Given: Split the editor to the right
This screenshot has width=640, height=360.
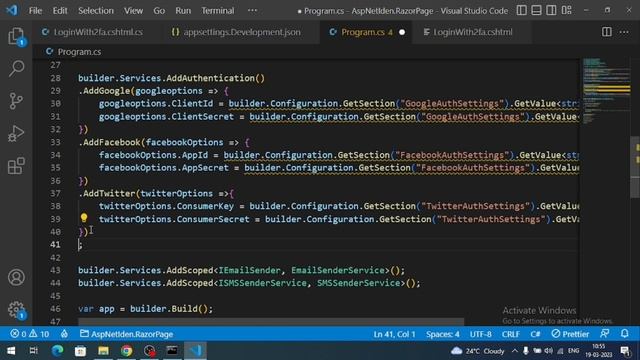Looking at the screenshot, I should tap(607, 32).
